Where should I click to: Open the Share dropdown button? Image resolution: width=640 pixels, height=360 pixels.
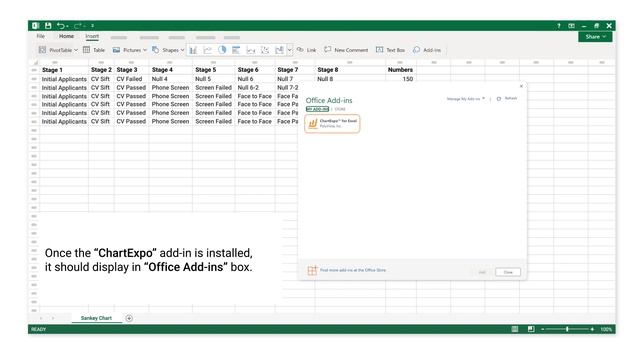(x=595, y=37)
